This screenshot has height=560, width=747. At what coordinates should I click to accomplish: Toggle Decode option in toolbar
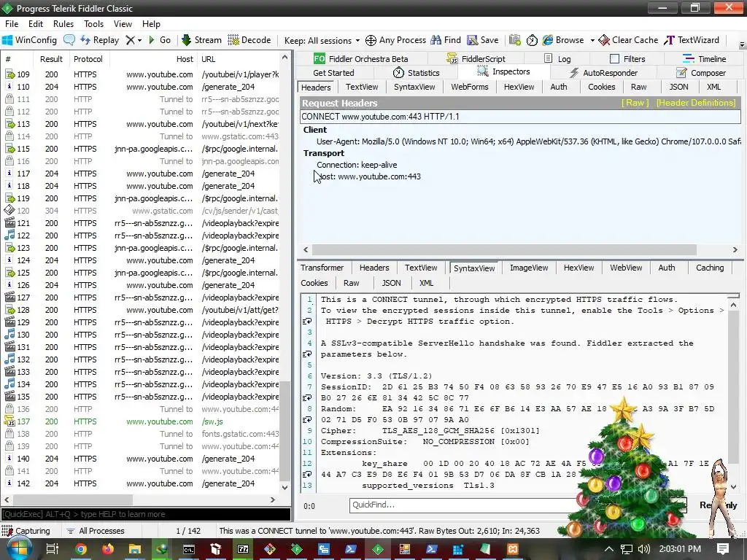[x=249, y=40]
